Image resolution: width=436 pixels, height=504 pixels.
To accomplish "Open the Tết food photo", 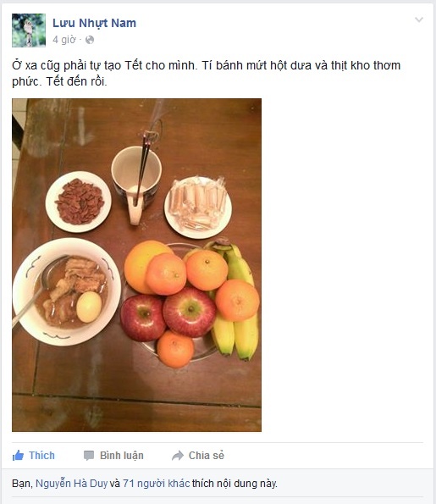I will (136, 265).
